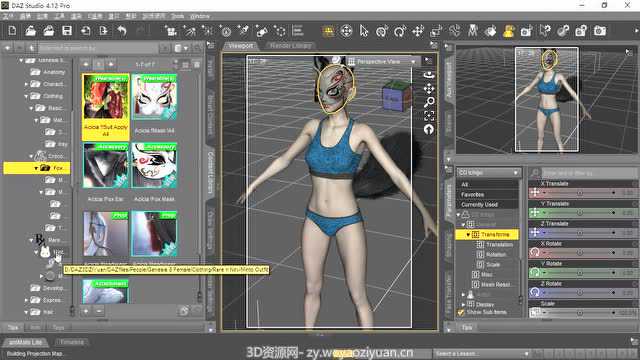640x360 pixels.
Task: Click the reset view circular arrow in viewport
Action: pos(429,129)
